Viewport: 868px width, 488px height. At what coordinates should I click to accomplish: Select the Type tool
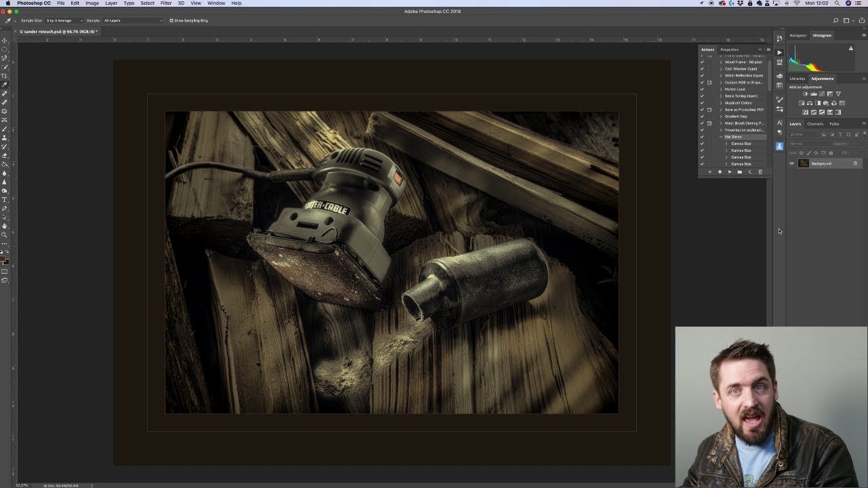tap(5, 200)
